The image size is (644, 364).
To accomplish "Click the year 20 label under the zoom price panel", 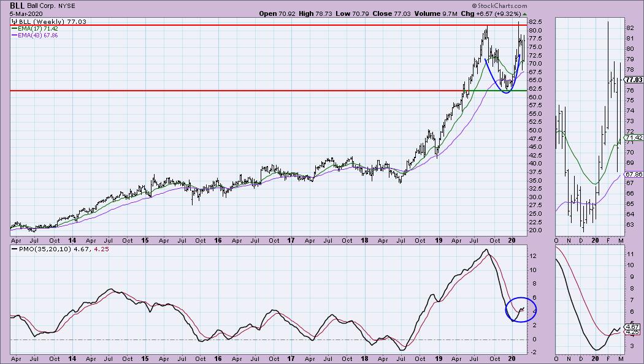I will (596, 240).
